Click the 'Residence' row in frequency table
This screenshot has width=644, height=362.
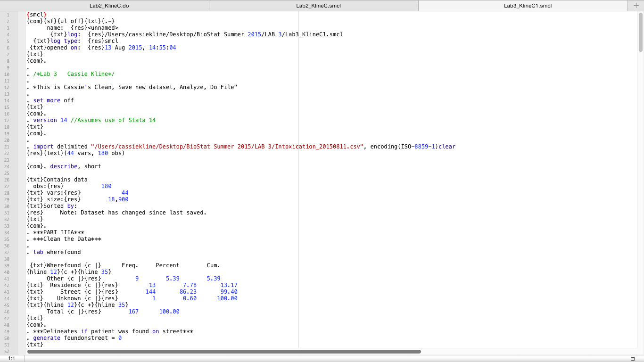[132, 285]
